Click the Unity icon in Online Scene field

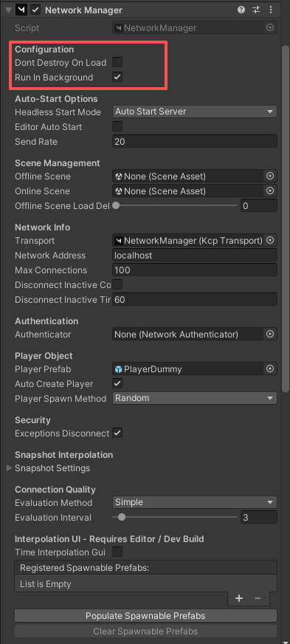[x=119, y=191]
